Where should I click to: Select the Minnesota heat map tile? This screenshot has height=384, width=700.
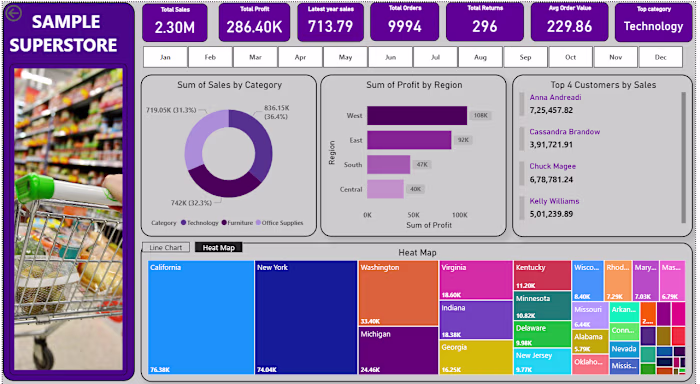[542, 306]
